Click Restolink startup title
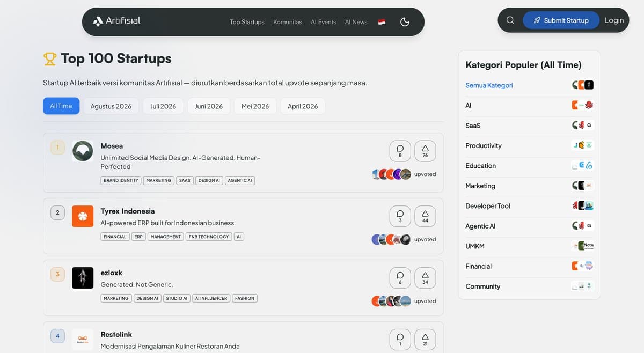This screenshot has width=644, height=353. point(116,334)
